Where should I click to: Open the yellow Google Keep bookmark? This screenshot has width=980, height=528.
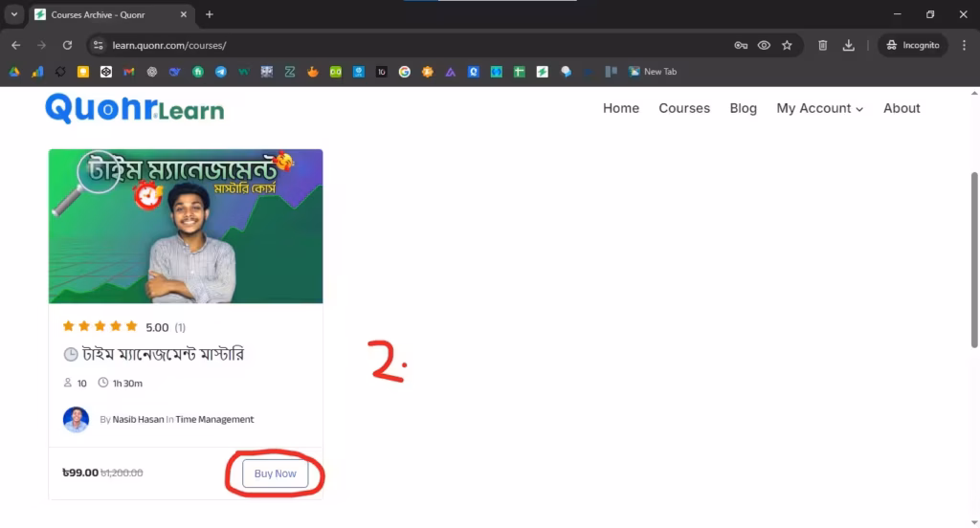(83, 72)
